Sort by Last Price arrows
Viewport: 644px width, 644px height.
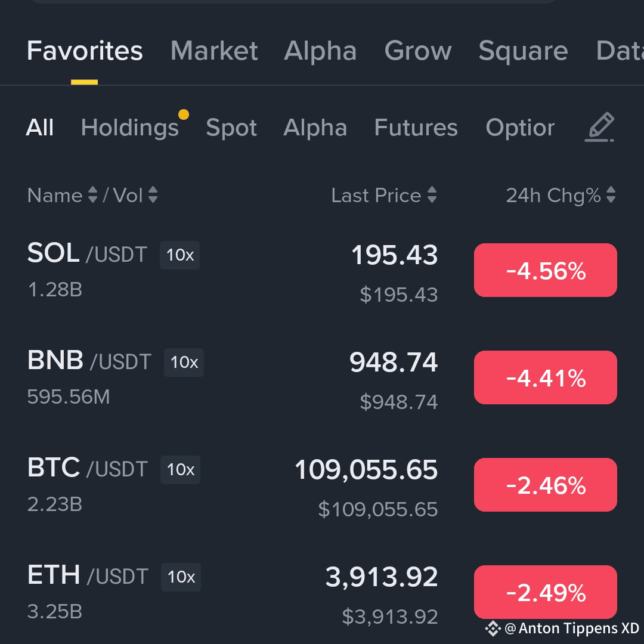(432, 194)
